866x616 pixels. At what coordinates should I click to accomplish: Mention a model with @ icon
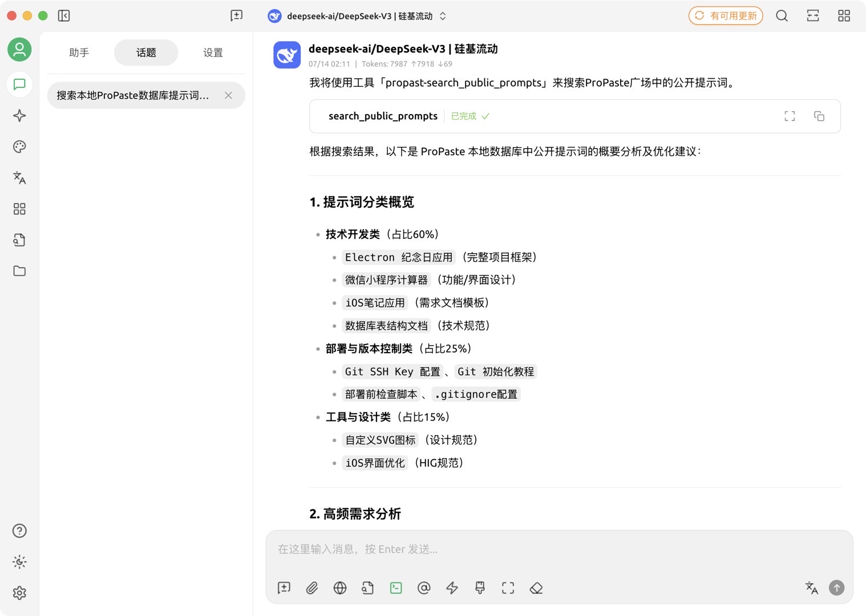pyautogui.click(x=424, y=588)
